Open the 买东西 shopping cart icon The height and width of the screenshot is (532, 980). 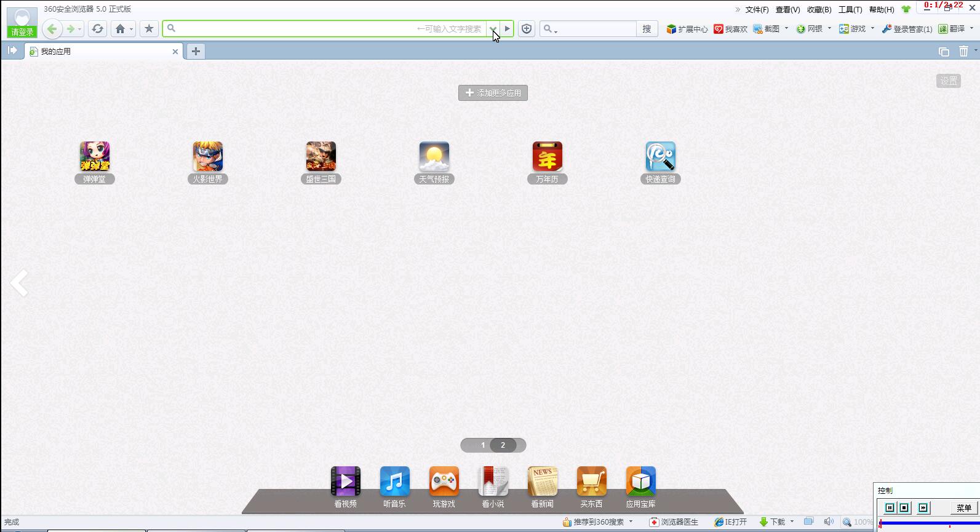[x=592, y=481]
